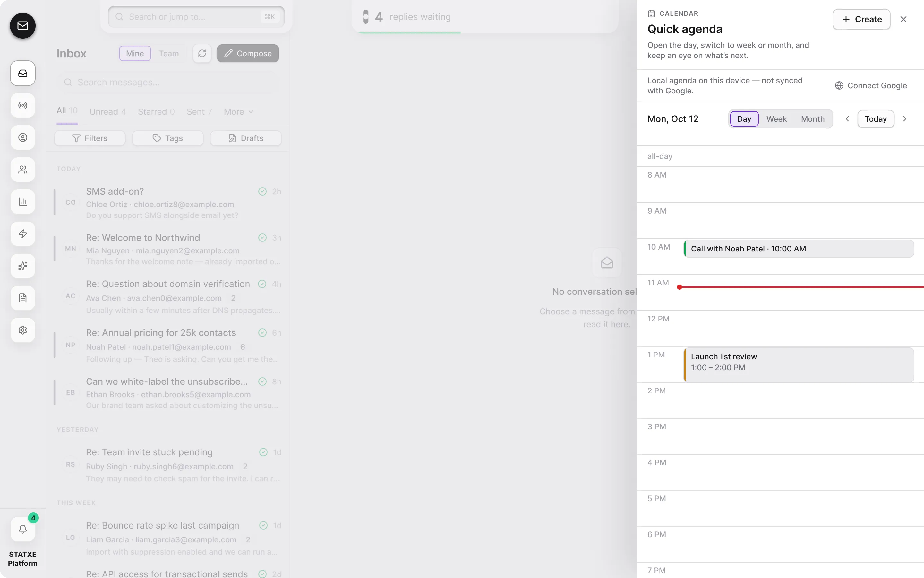
Task: Switch inbox to Team view
Action: [x=169, y=54]
